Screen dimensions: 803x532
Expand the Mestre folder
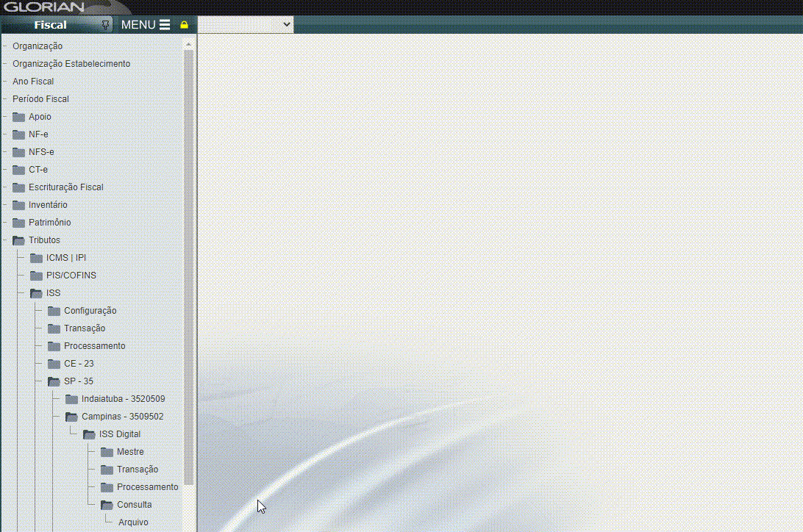click(x=107, y=452)
